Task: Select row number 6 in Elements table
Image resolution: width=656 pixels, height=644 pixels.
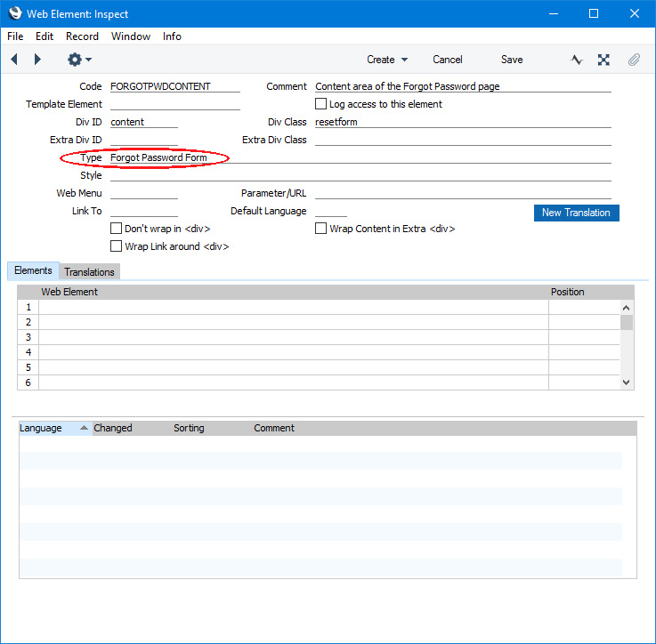Action: [x=28, y=382]
